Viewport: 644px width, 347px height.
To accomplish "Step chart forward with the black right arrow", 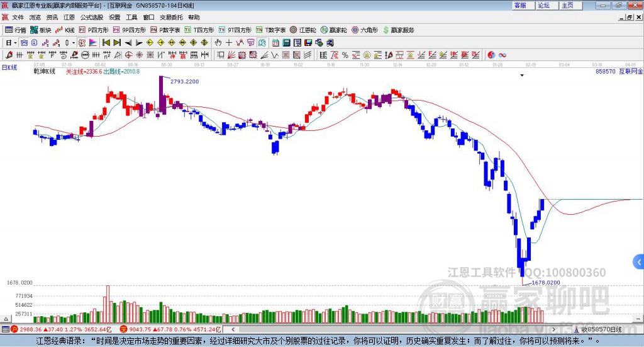I will coord(139,43).
